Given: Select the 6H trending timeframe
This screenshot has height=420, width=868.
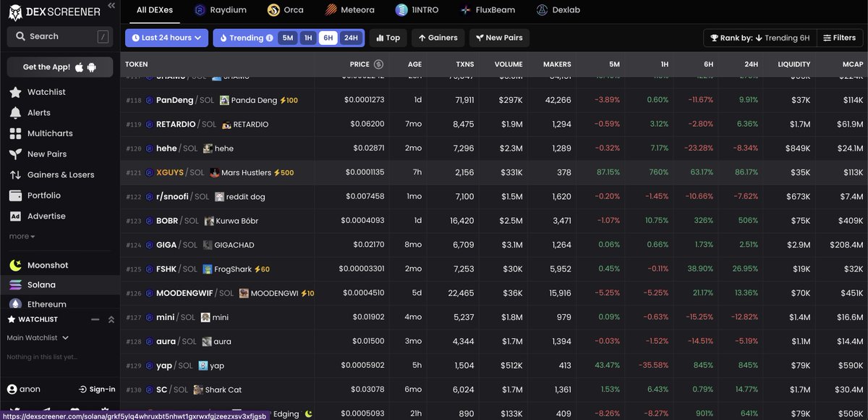Looking at the screenshot, I should pos(328,38).
